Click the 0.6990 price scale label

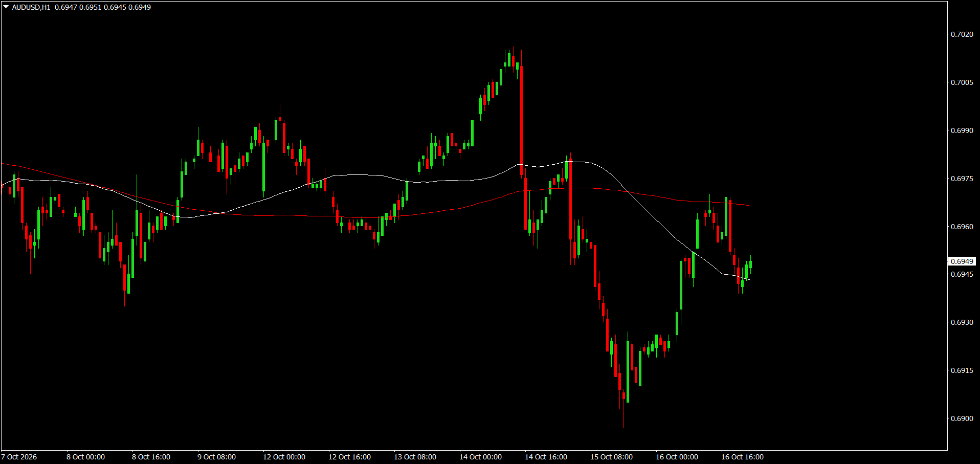pyautogui.click(x=962, y=130)
